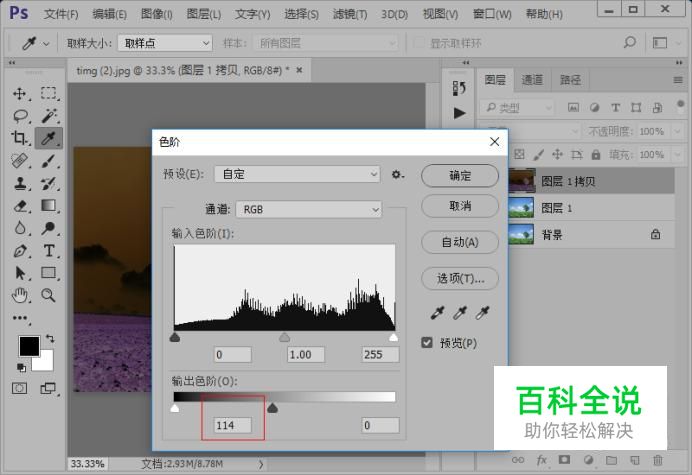
Task: Toggle the 显示取样环 checkbox
Action: tap(418, 43)
